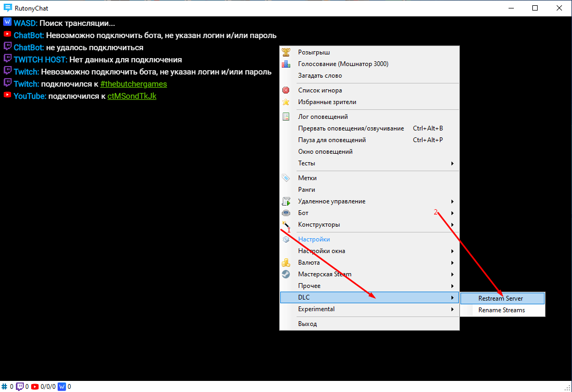Open Список игнора
The width and height of the screenshot is (572, 392).
(x=369, y=90)
